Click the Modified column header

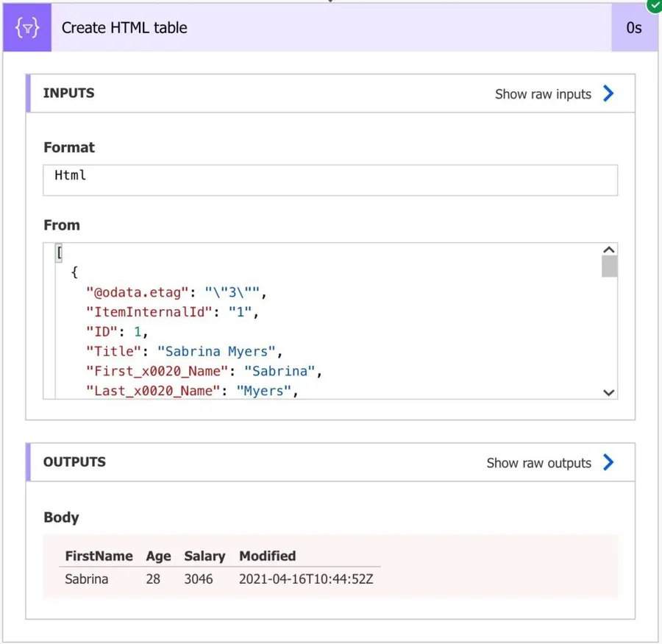[267, 556]
